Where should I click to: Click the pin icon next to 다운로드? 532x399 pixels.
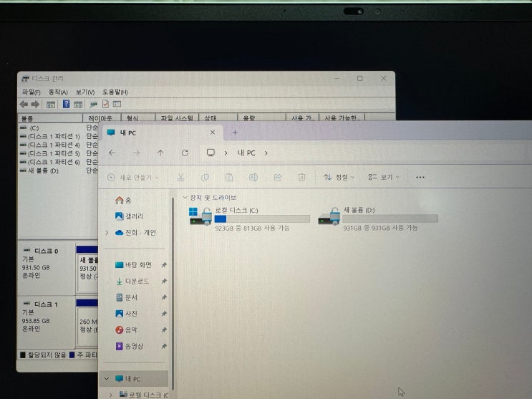coord(164,282)
